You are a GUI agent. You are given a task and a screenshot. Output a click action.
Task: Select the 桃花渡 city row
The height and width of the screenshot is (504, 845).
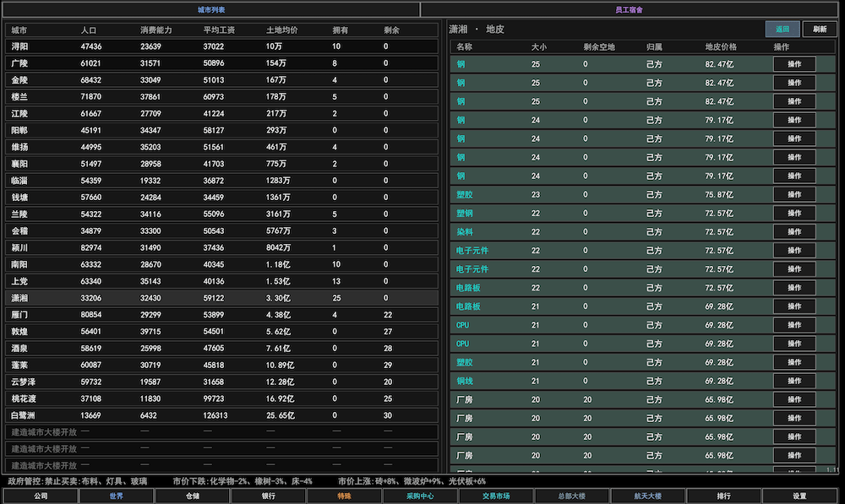coord(221,398)
